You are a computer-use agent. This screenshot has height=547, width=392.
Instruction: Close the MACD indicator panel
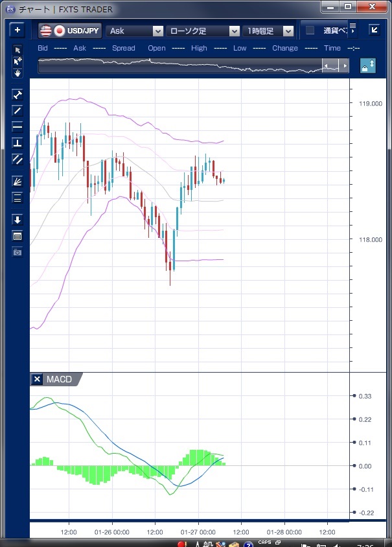[x=37, y=379]
